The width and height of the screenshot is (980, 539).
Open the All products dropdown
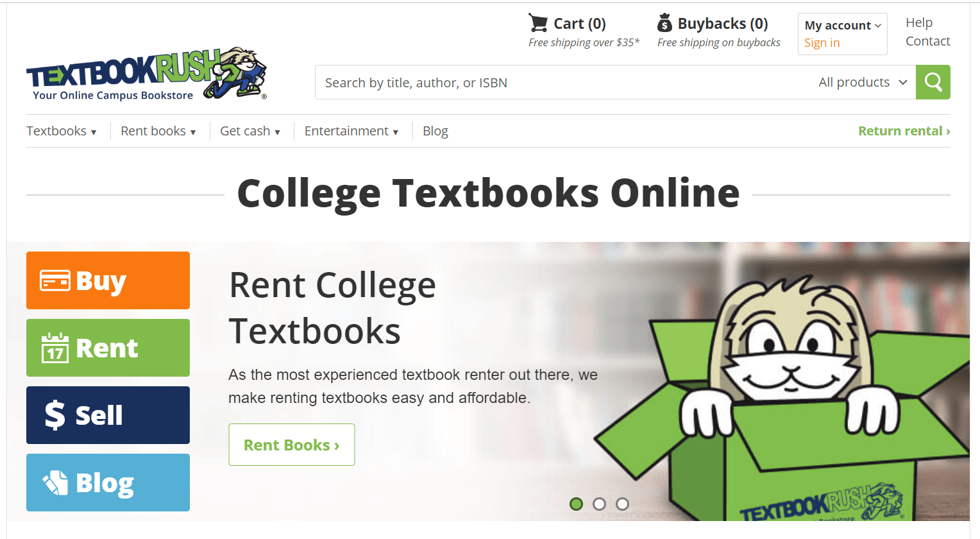pos(863,82)
